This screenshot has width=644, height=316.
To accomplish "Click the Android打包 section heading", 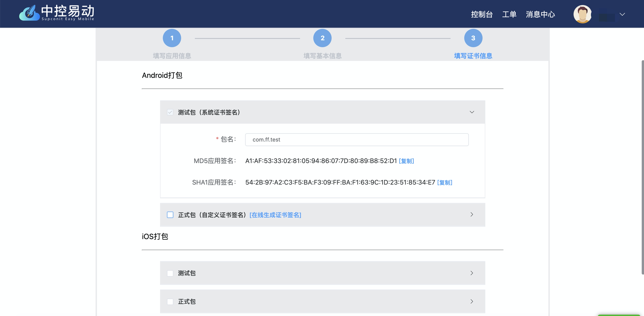I will point(162,75).
